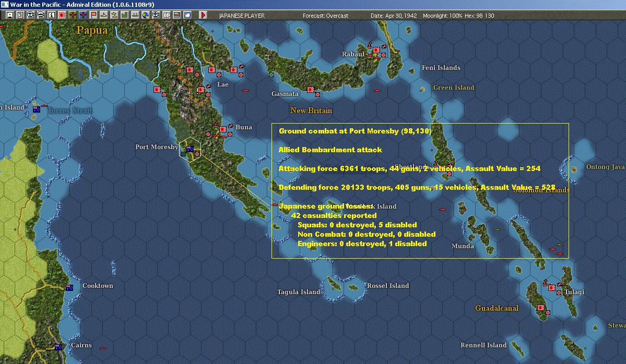Click the Buna map label
The width and height of the screenshot is (626, 364).
click(x=243, y=127)
